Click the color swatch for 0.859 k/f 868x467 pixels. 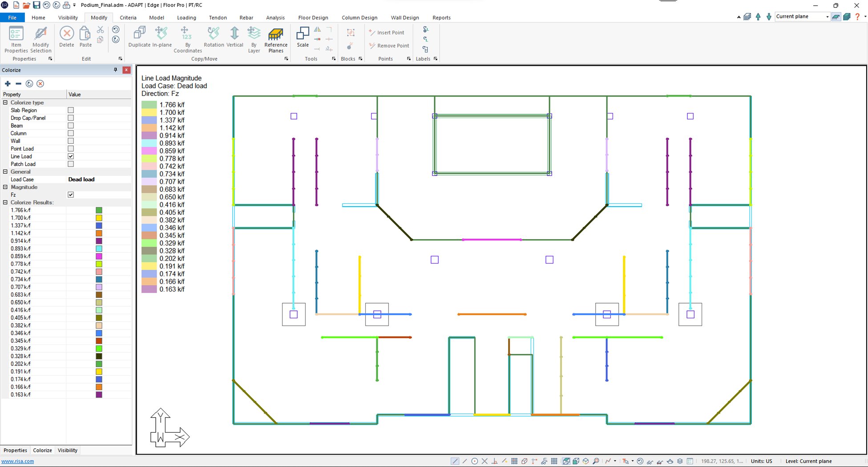pyautogui.click(x=99, y=256)
